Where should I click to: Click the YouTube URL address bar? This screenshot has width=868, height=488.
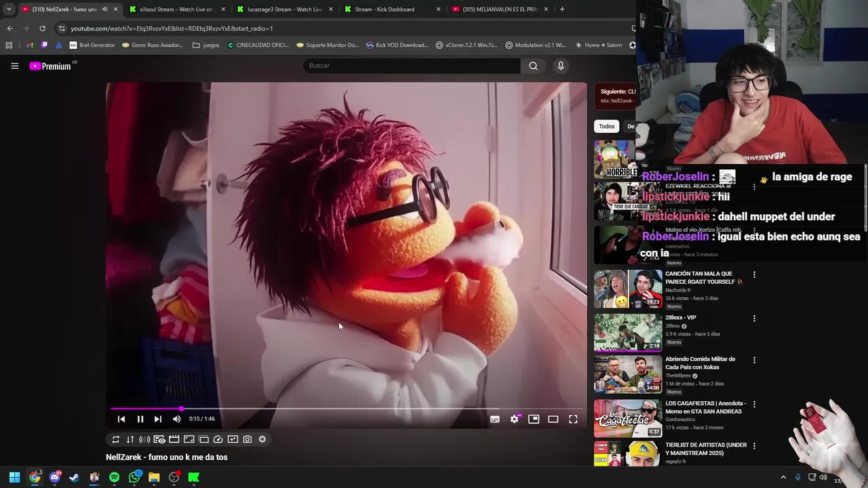172,28
